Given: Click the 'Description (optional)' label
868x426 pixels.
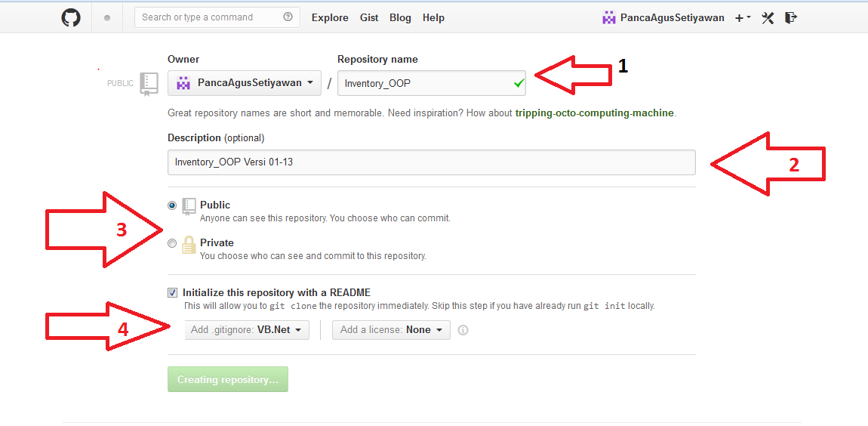Looking at the screenshot, I should click(x=216, y=137).
